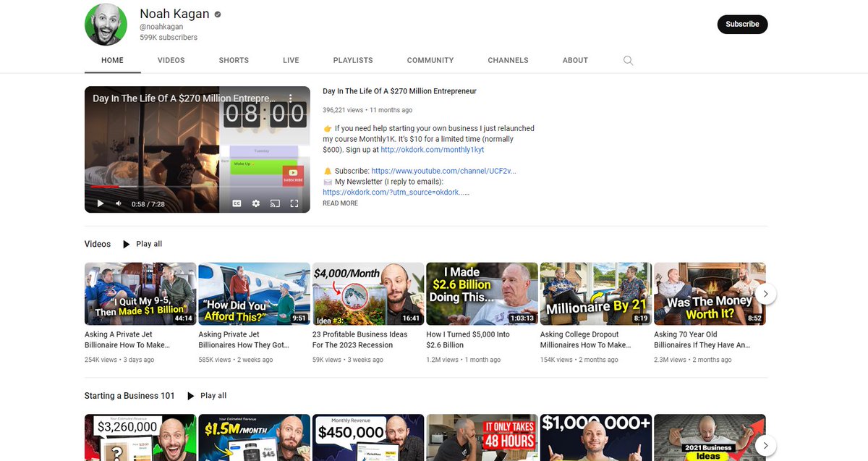Image resolution: width=868 pixels, height=461 pixels.
Task: Click Noah Kagan's channel avatar
Action: click(x=106, y=24)
